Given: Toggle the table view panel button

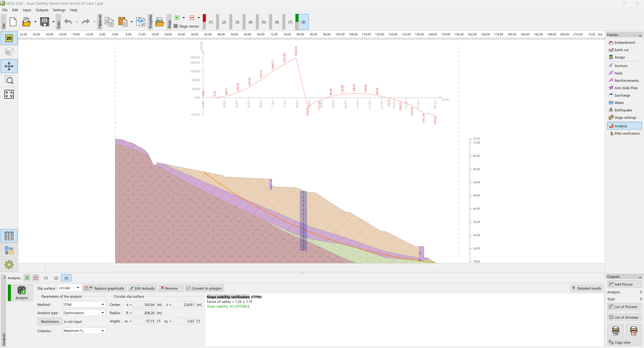Looking at the screenshot, I should (9, 236).
